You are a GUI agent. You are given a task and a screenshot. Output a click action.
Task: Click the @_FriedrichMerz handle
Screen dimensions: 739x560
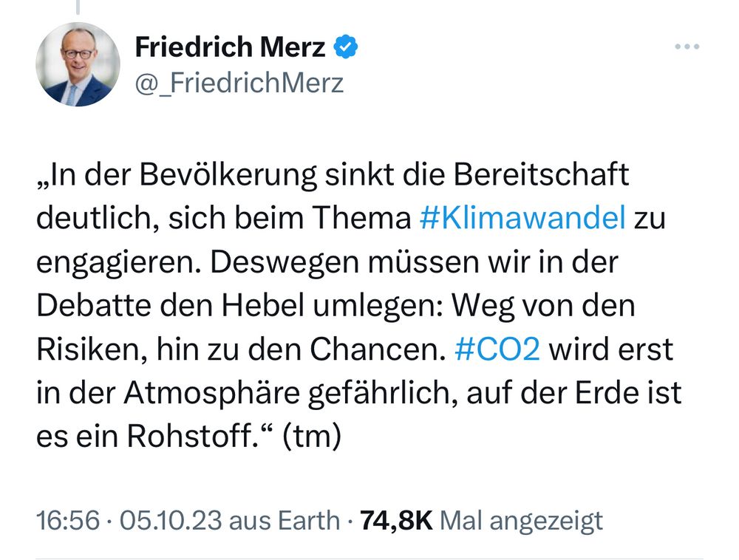tap(238, 83)
